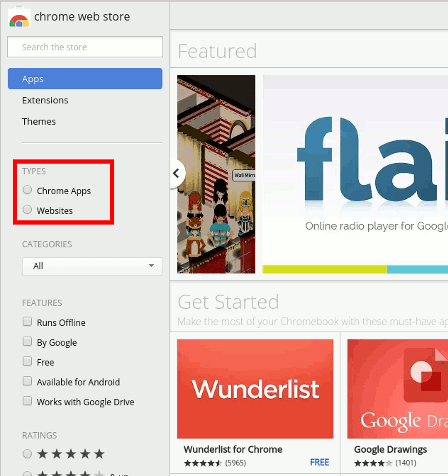Click the Get Started section heading
The image size is (448, 476).
pos(228,302)
